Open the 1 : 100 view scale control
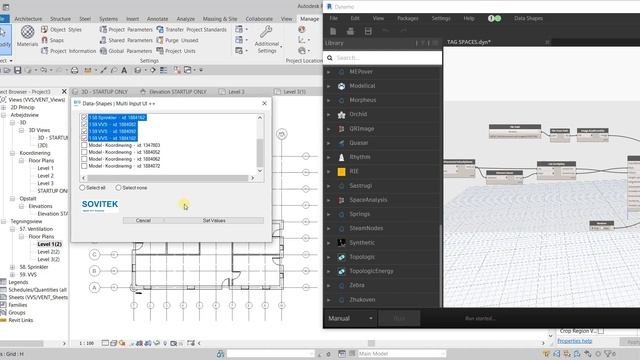This screenshot has width=640, height=360. pyautogui.click(x=86, y=343)
